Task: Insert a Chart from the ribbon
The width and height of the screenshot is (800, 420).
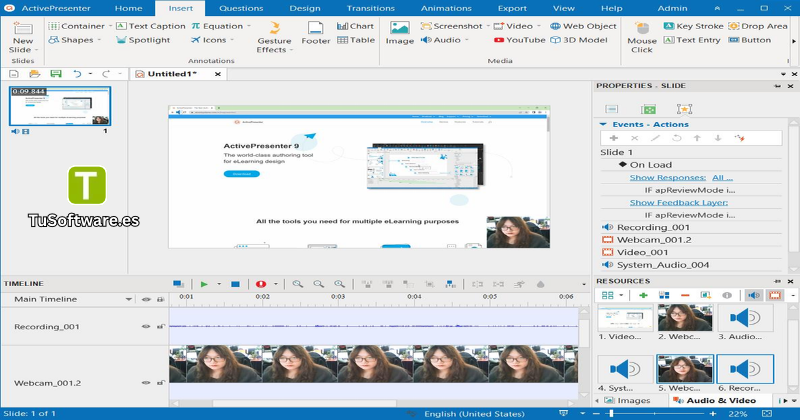Action: 356,26
